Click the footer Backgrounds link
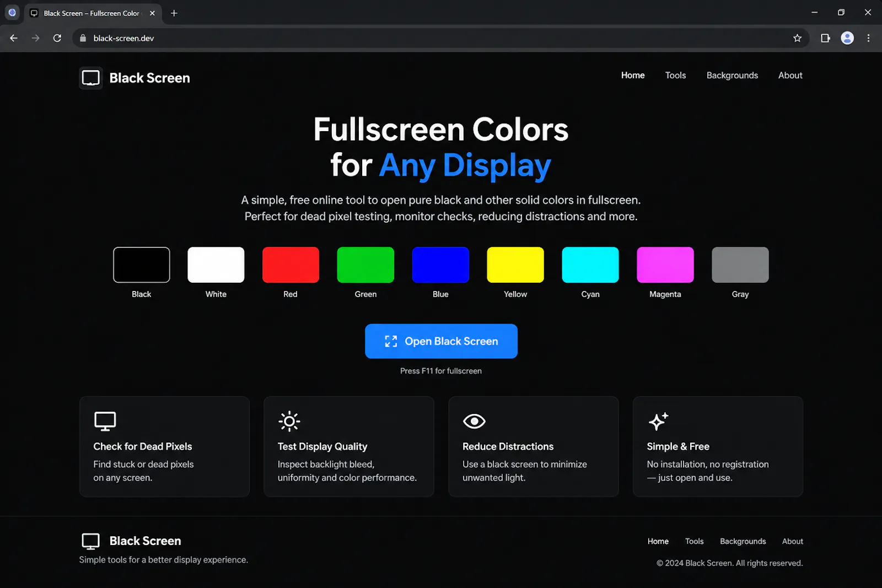 (x=743, y=541)
